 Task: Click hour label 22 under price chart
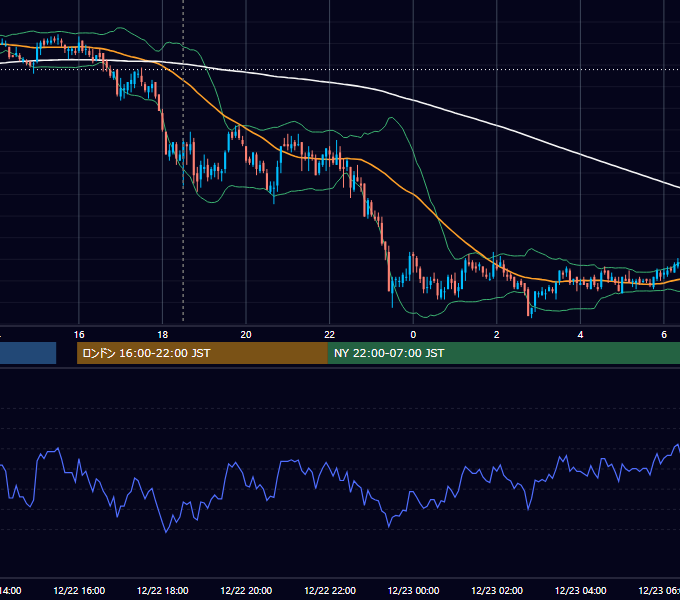330,335
